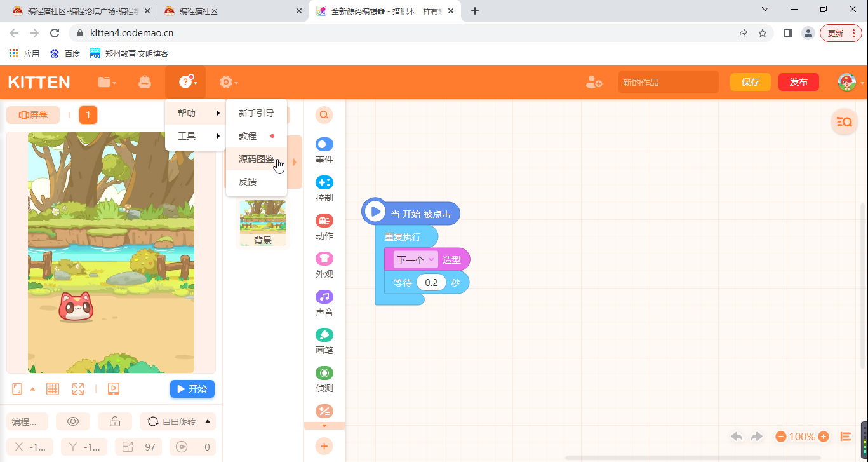Open the phone preview player icon

(x=114, y=389)
